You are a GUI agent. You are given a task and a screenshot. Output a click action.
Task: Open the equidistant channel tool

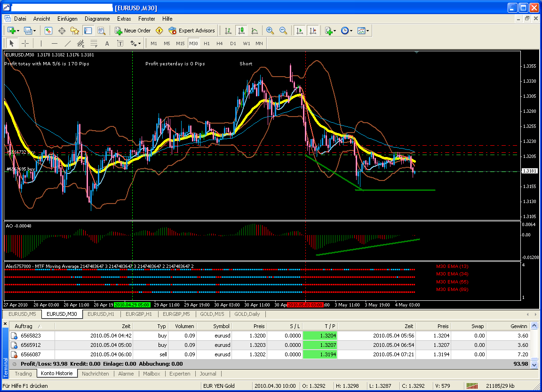(x=94, y=43)
